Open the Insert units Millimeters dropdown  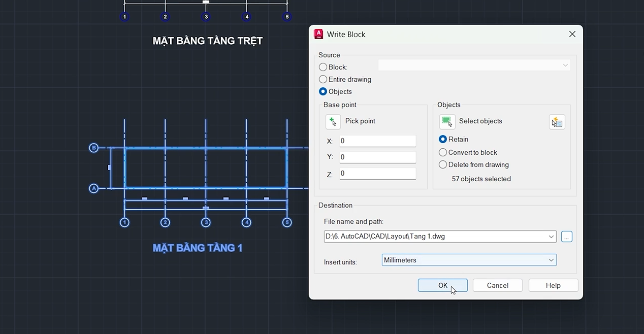469,260
